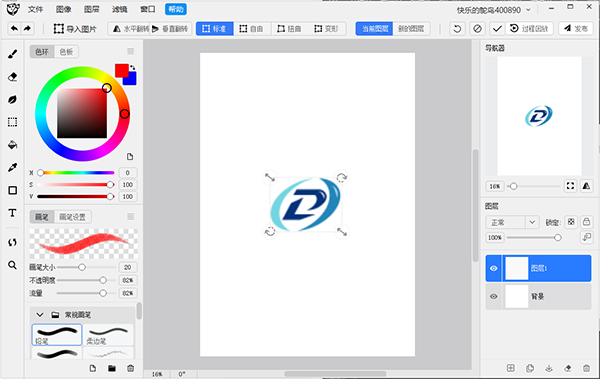Select the magnifier zoom tool
The image size is (600, 379).
point(12,265)
